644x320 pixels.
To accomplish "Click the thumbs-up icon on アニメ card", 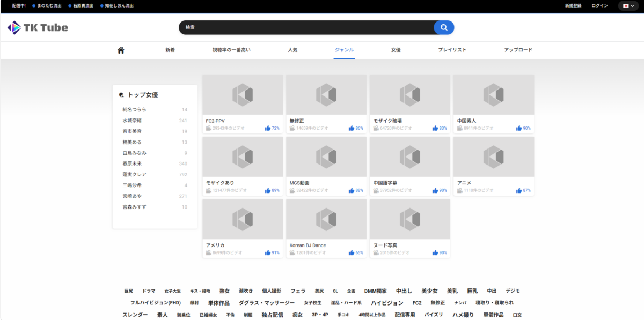I will pos(518,190).
